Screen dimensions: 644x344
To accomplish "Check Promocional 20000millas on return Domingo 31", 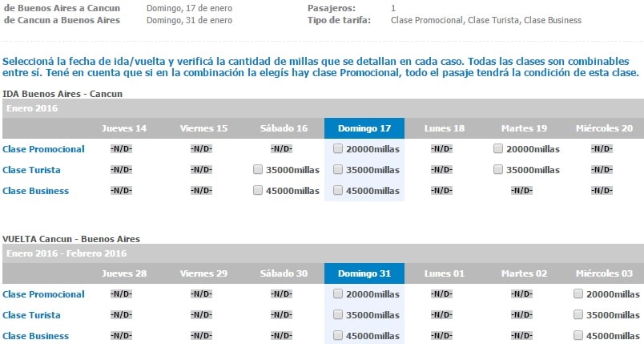I will (x=337, y=293).
